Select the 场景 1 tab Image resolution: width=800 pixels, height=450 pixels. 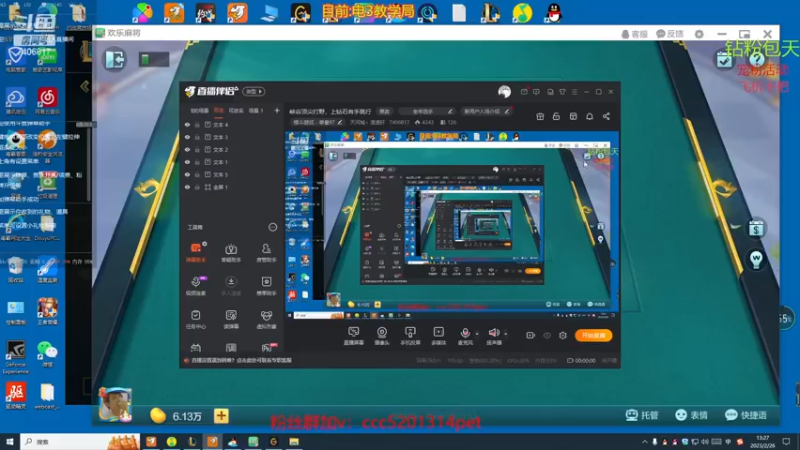256,111
